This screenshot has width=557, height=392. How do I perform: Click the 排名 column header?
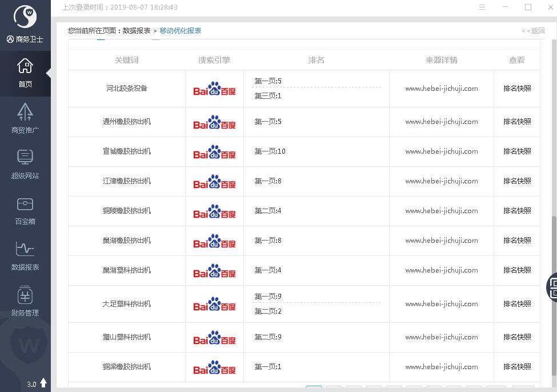(316, 60)
